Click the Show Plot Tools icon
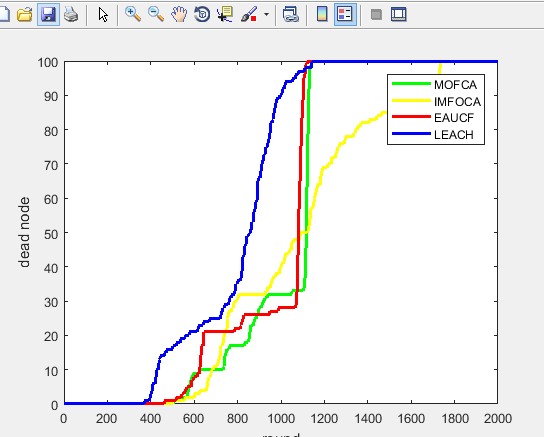 [399, 15]
